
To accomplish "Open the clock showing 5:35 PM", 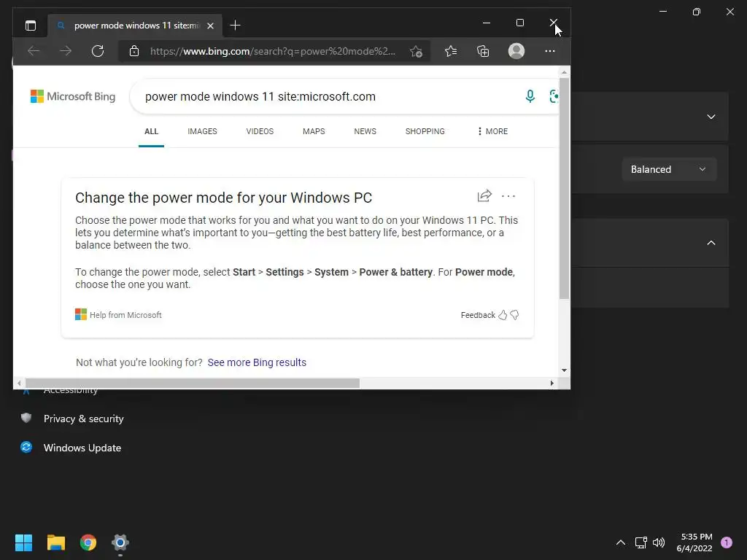I will tap(694, 542).
